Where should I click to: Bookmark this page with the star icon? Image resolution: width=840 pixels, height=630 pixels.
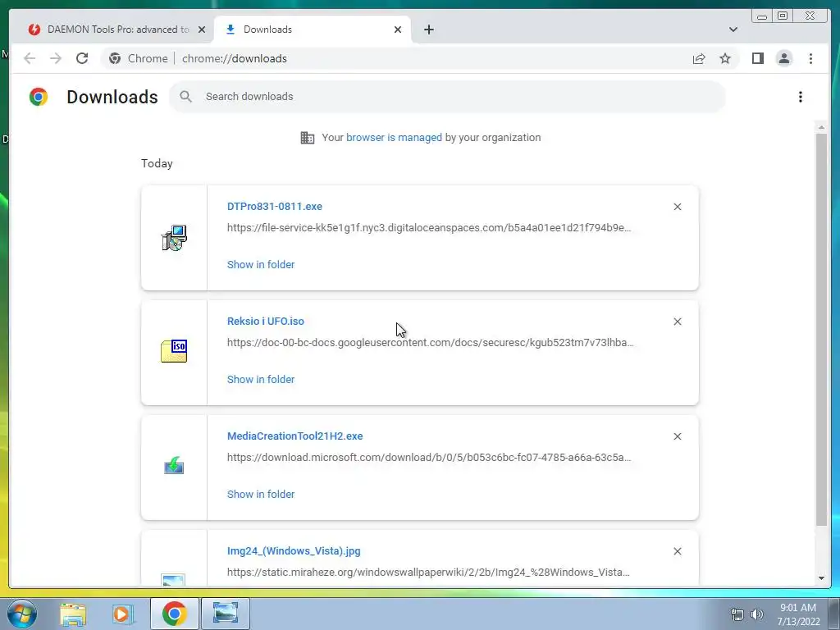pyautogui.click(x=725, y=58)
